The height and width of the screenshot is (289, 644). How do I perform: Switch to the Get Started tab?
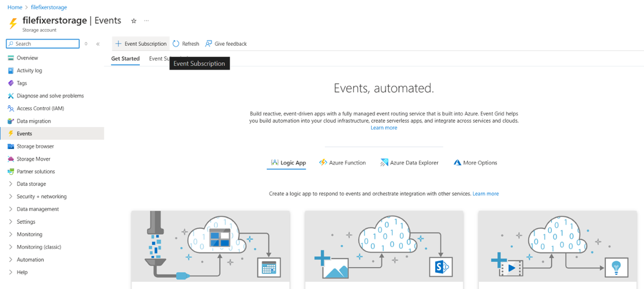[x=125, y=58]
